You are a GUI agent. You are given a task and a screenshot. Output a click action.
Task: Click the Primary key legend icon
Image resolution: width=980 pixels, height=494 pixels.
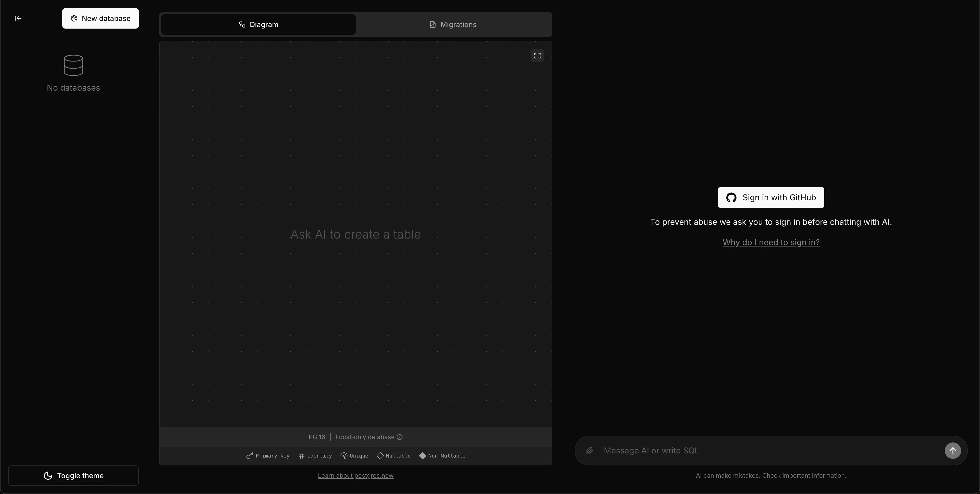pyautogui.click(x=250, y=456)
